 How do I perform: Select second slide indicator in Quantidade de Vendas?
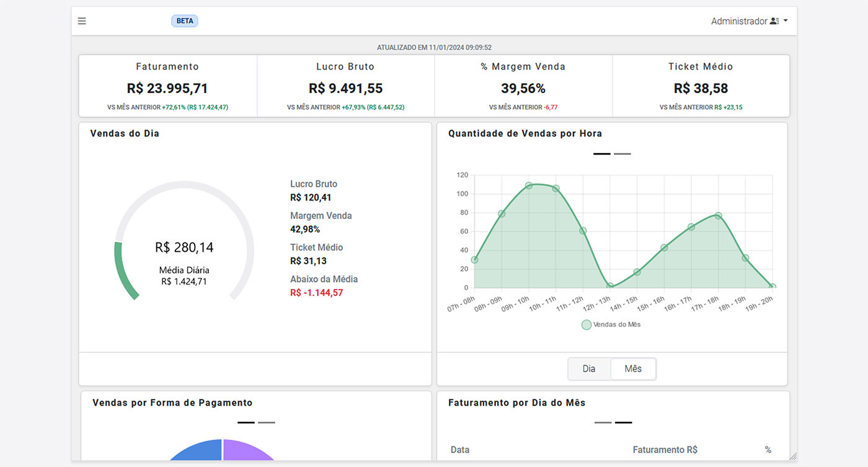click(x=622, y=154)
